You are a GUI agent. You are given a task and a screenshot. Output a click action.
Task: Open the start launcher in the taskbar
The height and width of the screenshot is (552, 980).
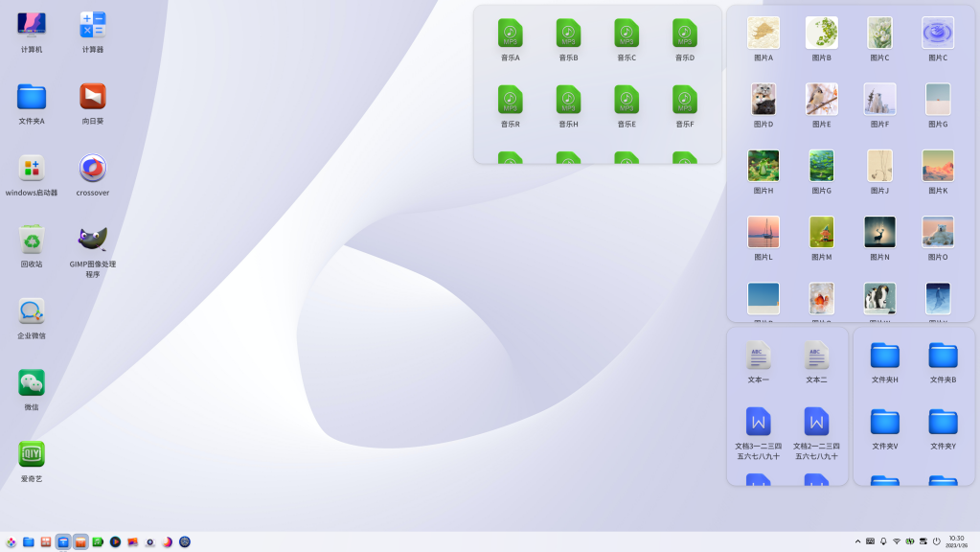click(11, 542)
